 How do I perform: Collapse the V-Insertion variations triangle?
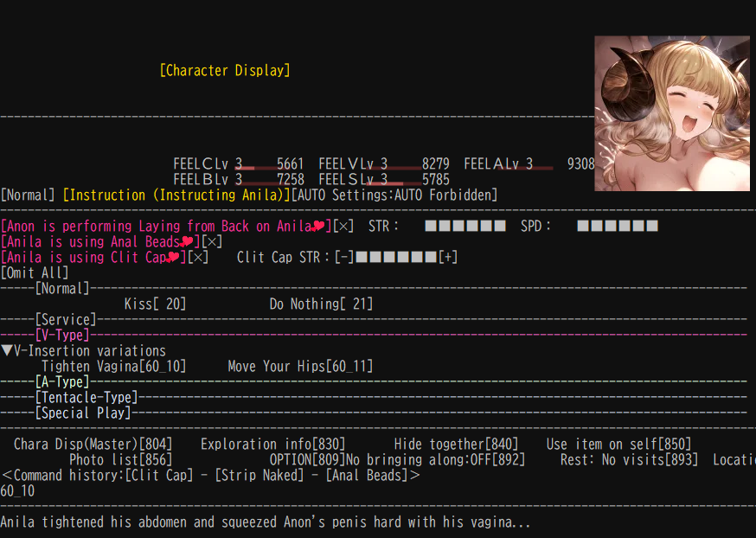(x=7, y=350)
